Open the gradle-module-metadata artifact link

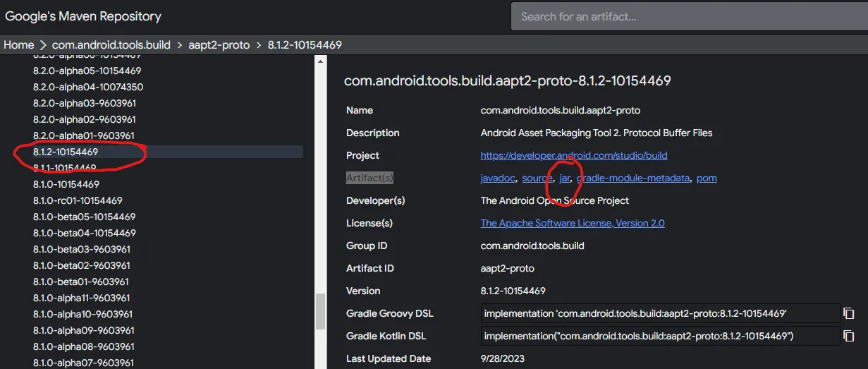coord(633,178)
